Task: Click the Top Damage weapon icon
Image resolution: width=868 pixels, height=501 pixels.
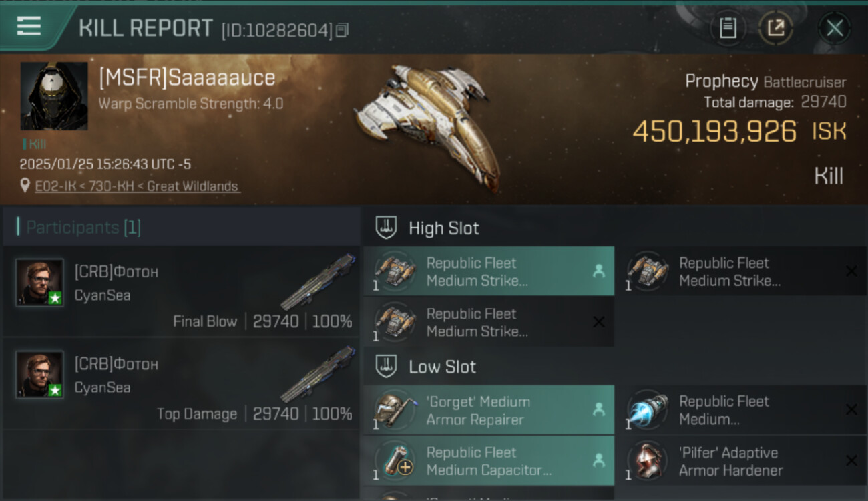Action: (319, 374)
